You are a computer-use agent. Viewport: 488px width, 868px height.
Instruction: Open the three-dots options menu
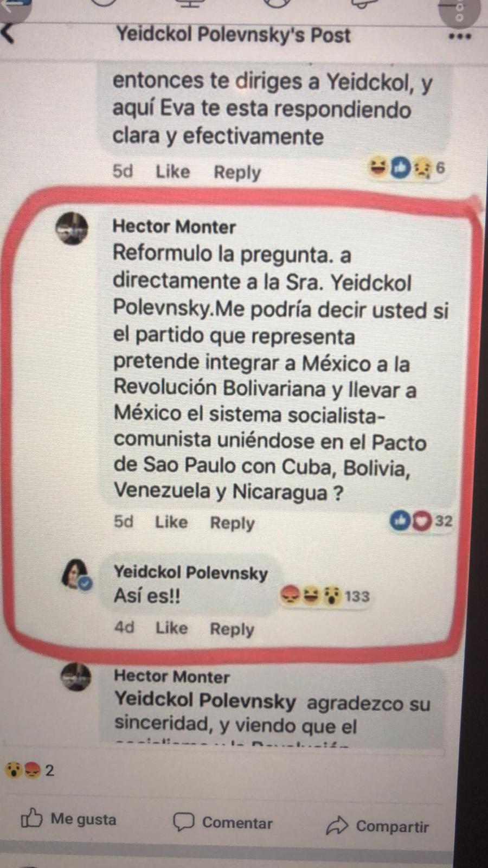pyautogui.click(x=460, y=37)
